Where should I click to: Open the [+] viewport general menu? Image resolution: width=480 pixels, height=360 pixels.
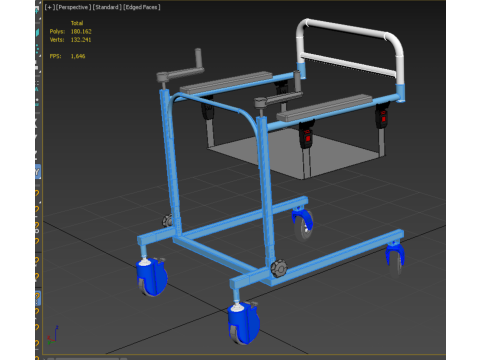[x=49, y=7]
